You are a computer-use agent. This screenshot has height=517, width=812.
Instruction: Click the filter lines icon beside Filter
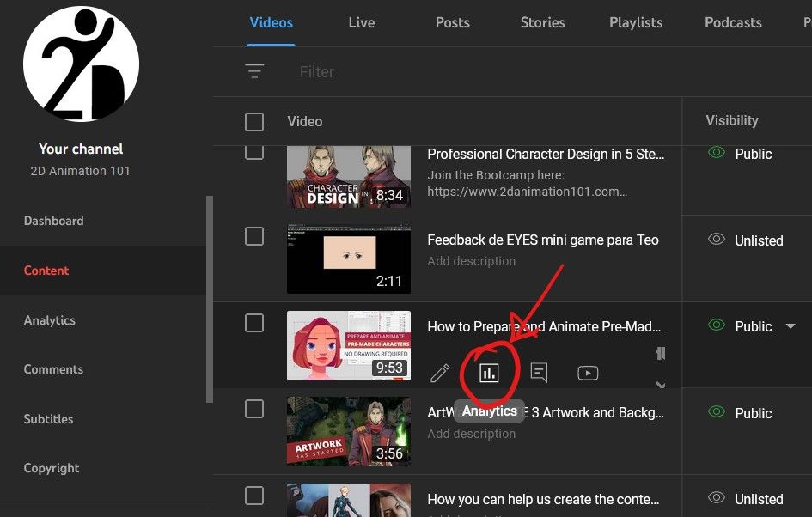[254, 72]
